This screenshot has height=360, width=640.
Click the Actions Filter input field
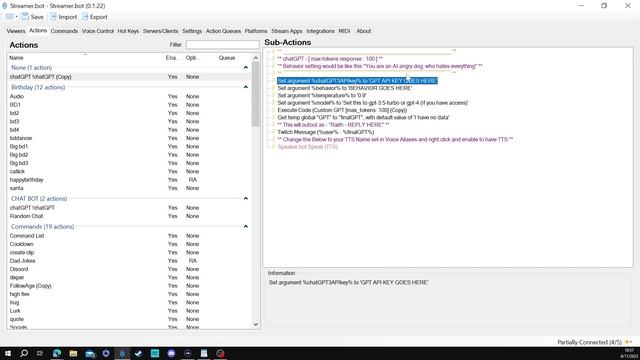pyautogui.click(x=222, y=44)
